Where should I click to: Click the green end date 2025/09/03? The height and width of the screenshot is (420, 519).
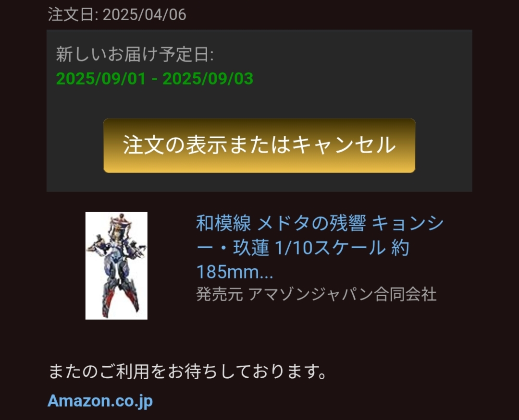click(208, 79)
